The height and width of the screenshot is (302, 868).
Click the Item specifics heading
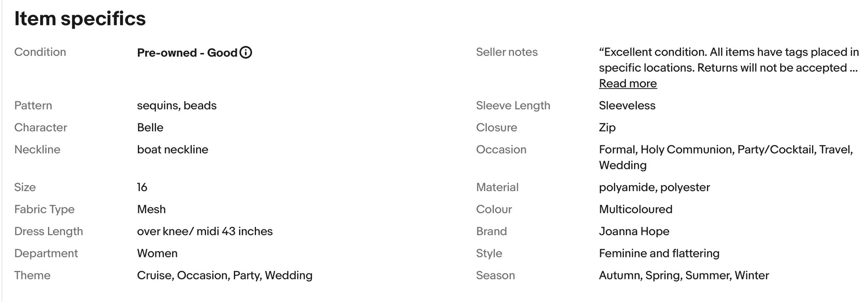pos(80,19)
